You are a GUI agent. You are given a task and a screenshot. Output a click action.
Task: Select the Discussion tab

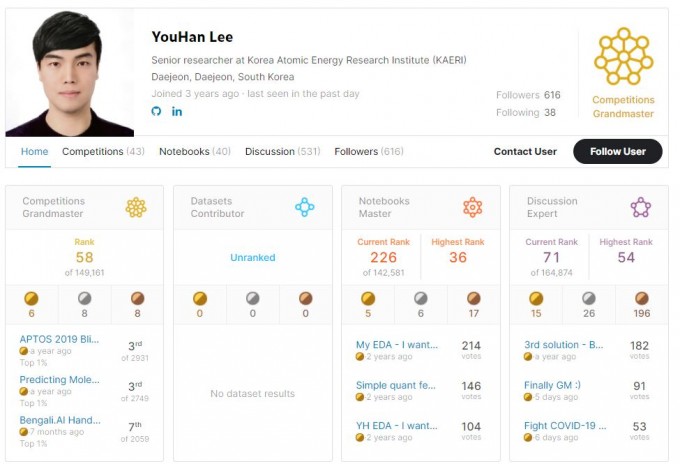[282, 152]
